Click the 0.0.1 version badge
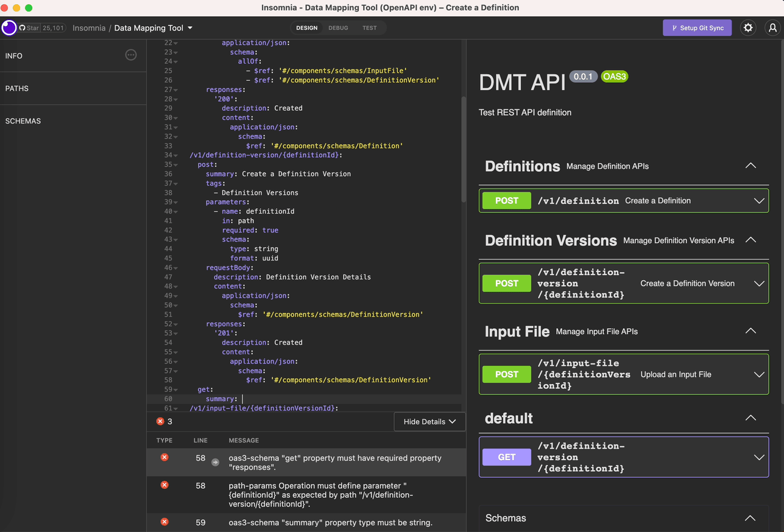Screen dimensions: 784x532 pos(583,77)
